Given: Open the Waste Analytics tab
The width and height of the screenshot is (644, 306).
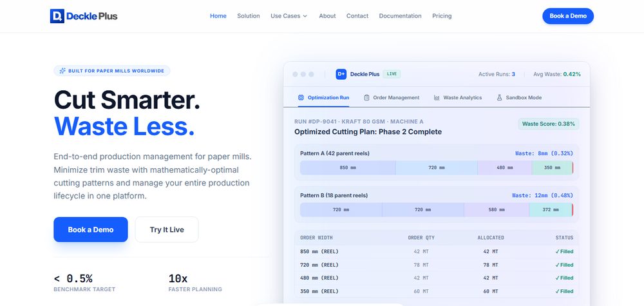Looking at the screenshot, I should (x=457, y=98).
